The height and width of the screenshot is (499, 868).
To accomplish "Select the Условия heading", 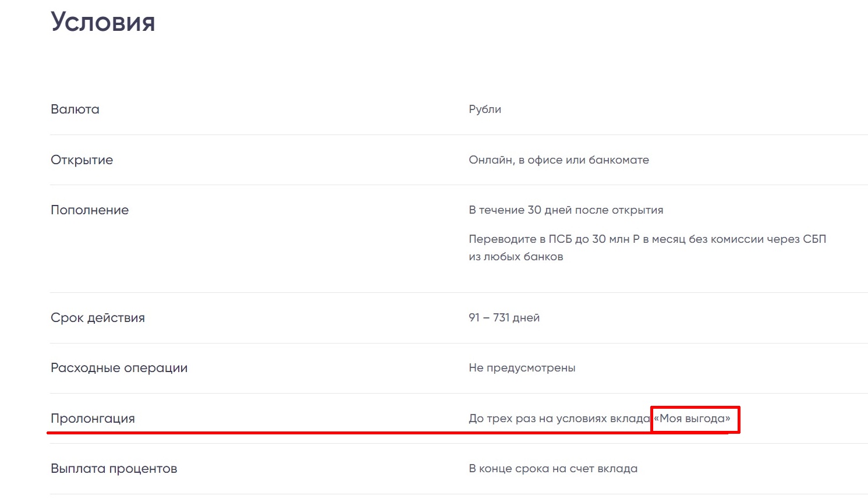I will point(103,22).
